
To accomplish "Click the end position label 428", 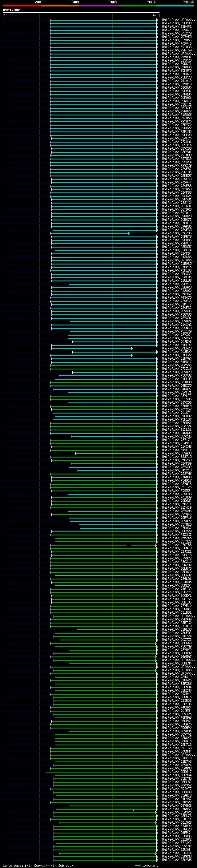I will coord(155,15).
